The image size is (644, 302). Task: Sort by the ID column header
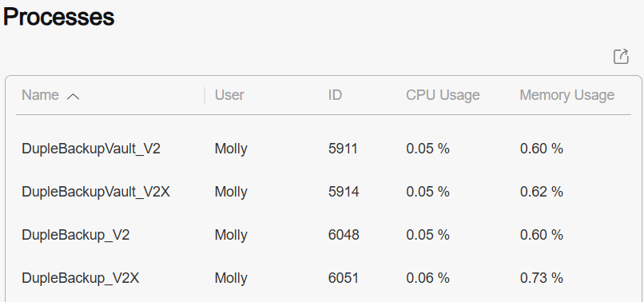point(335,95)
